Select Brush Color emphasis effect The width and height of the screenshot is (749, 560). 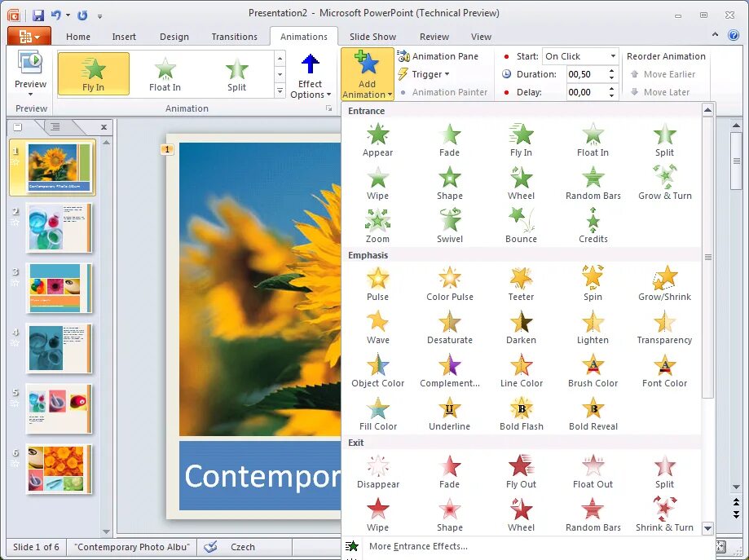[x=593, y=371]
